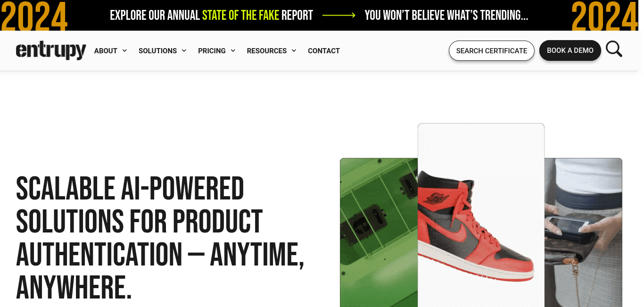Click the hero headline about product authentication
Image resolution: width=644 pixels, height=307 pixels.
pyautogui.click(x=160, y=238)
